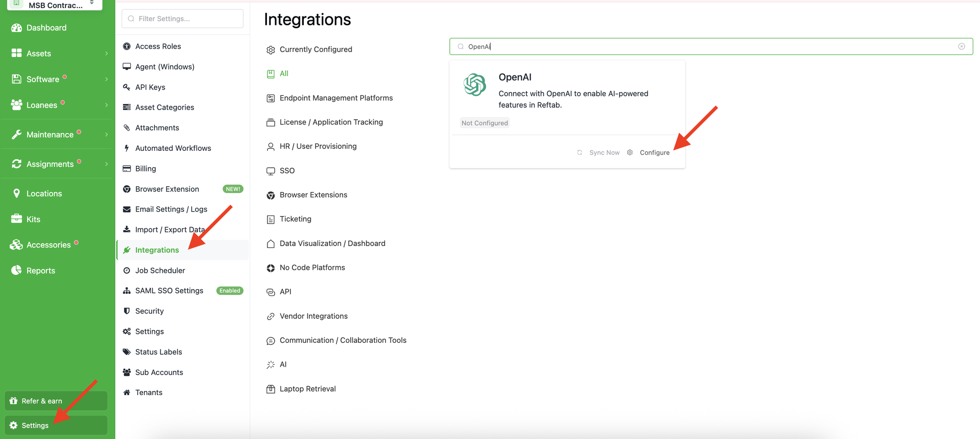Click the Settings gear icon at bottom left
The width and height of the screenshot is (980, 439).
(13, 425)
